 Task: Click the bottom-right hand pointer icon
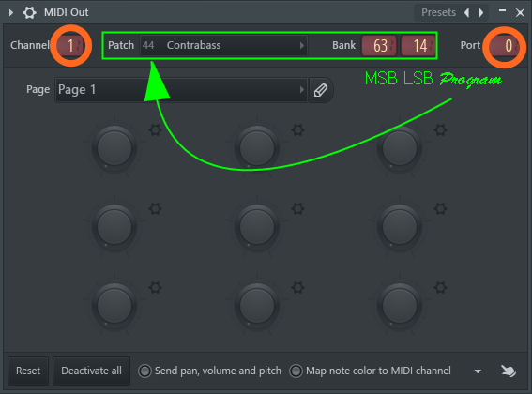[509, 371]
